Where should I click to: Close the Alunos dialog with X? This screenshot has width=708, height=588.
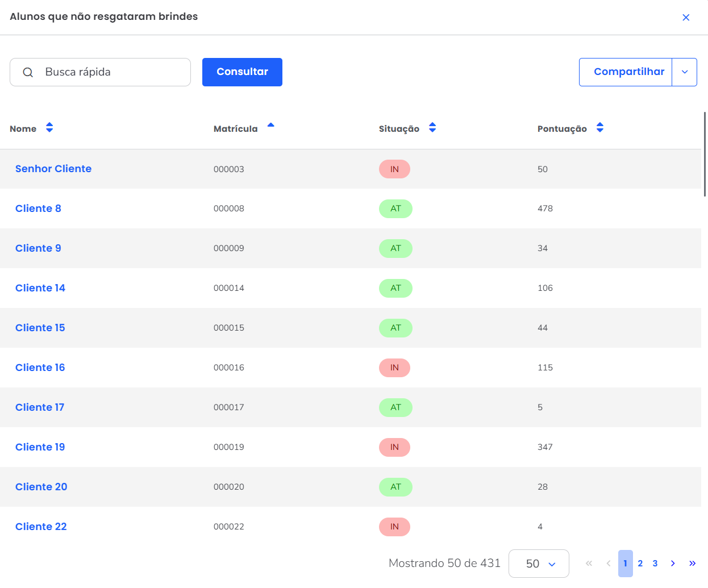(686, 18)
